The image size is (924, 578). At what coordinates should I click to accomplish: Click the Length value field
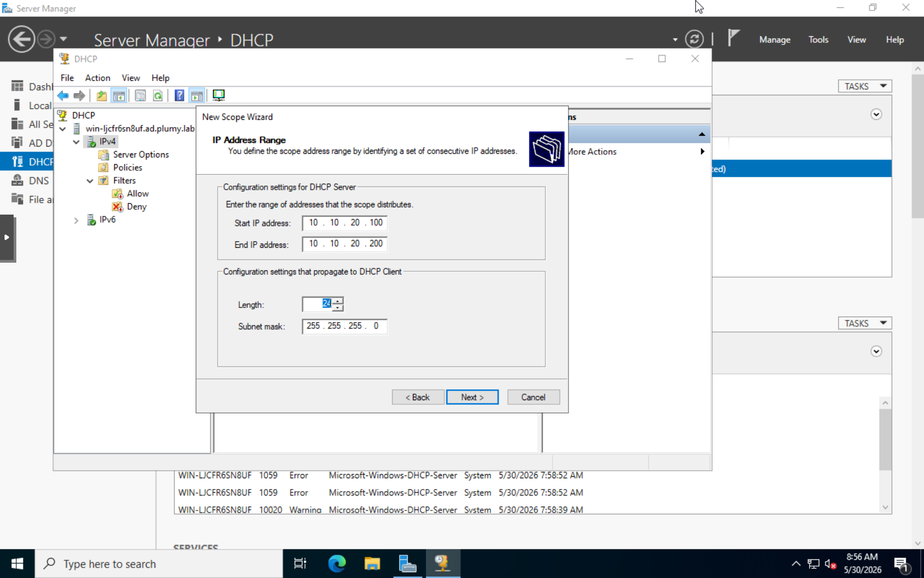click(318, 304)
